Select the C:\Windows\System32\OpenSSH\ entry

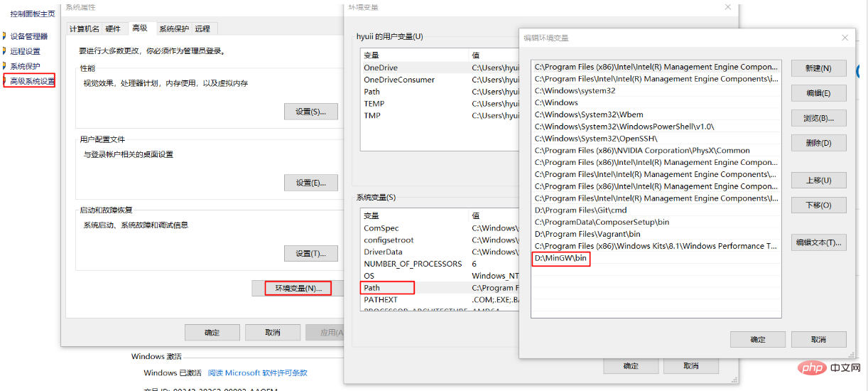coord(656,139)
